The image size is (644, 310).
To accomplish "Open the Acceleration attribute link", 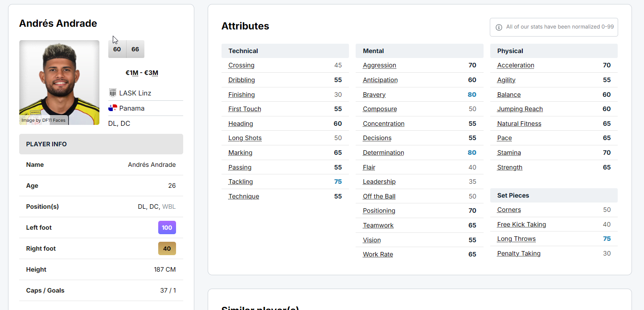I will [516, 65].
